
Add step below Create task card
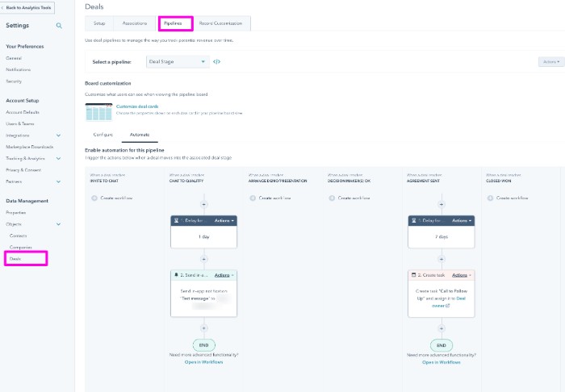(x=442, y=328)
